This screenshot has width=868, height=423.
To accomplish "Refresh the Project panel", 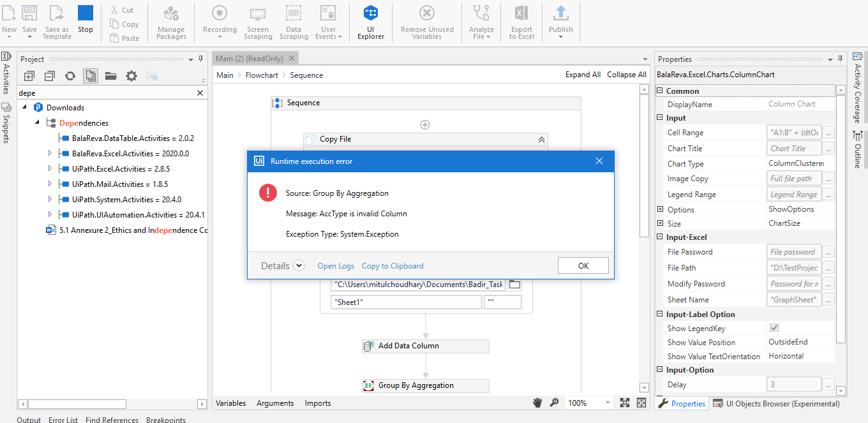I will [x=70, y=76].
